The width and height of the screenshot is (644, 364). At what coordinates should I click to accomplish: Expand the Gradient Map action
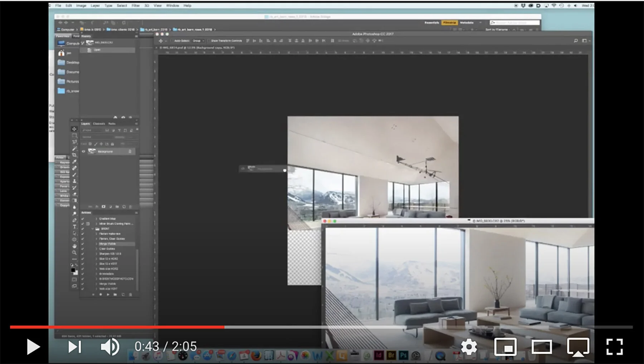click(x=97, y=219)
